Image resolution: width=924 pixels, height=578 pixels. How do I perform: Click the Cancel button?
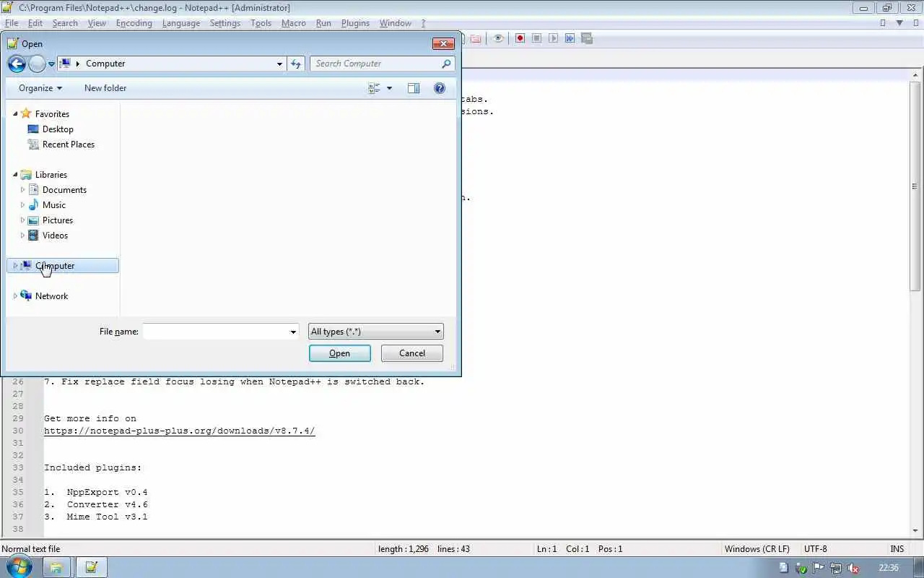412,353
